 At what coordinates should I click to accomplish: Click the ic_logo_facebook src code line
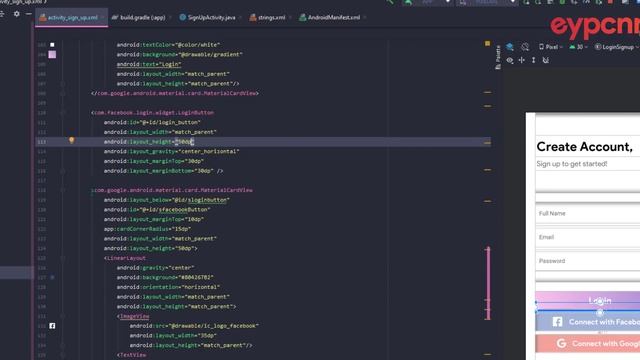194,326
